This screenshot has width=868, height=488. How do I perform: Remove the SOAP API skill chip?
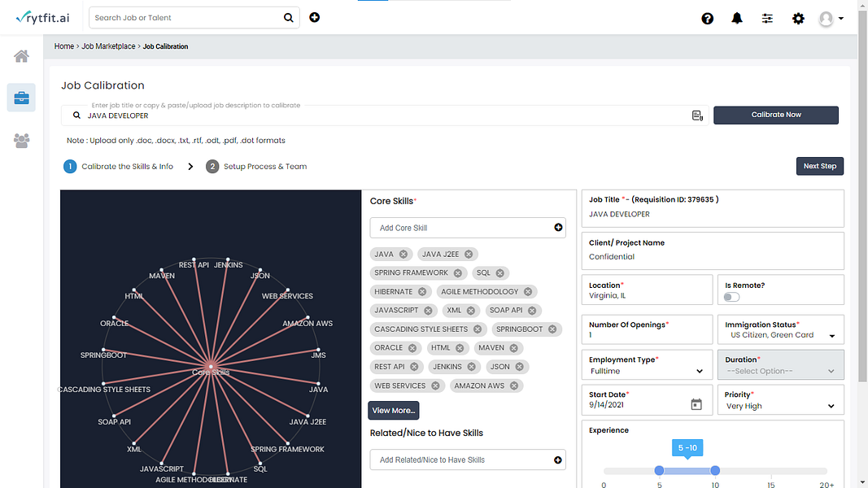point(532,311)
